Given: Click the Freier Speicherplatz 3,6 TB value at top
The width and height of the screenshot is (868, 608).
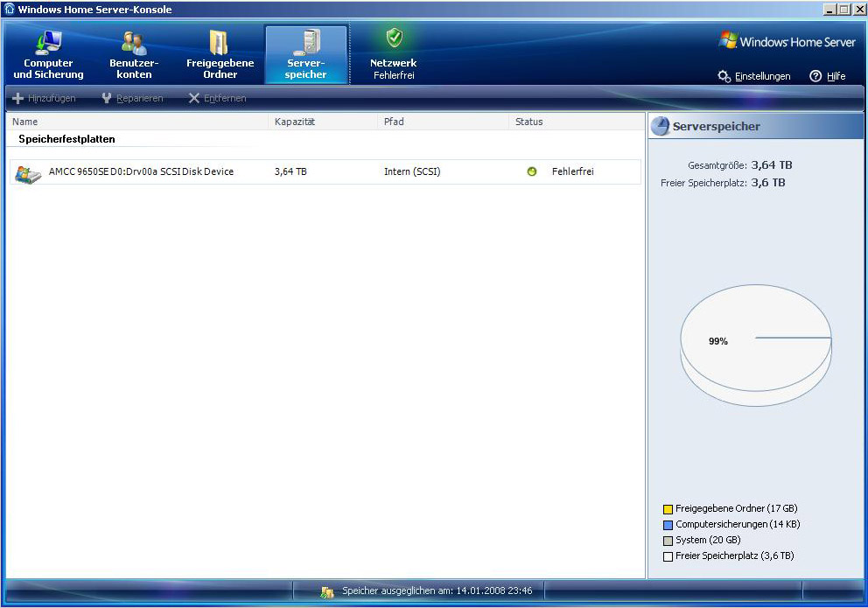Looking at the screenshot, I should tap(768, 183).
